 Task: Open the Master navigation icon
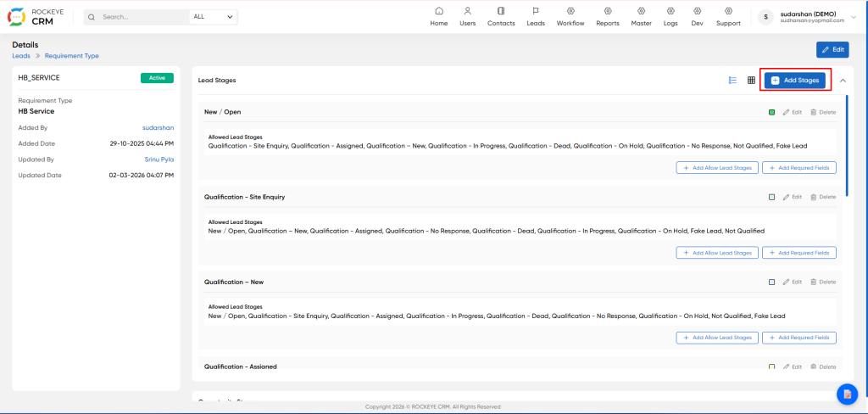(642, 11)
